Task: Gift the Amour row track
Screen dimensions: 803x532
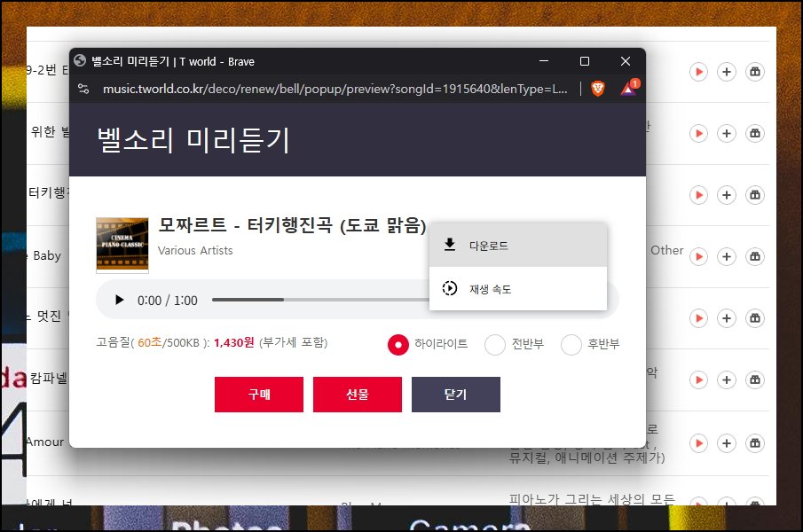Action: pyautogui.click(x=755, y=443)
